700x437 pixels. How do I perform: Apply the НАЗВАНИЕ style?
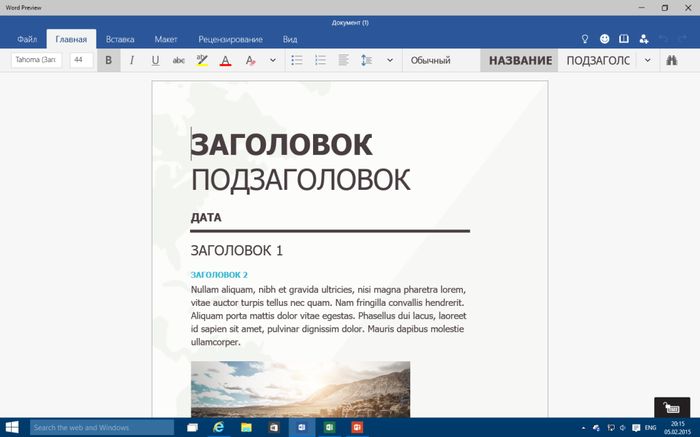coord(519,60)
